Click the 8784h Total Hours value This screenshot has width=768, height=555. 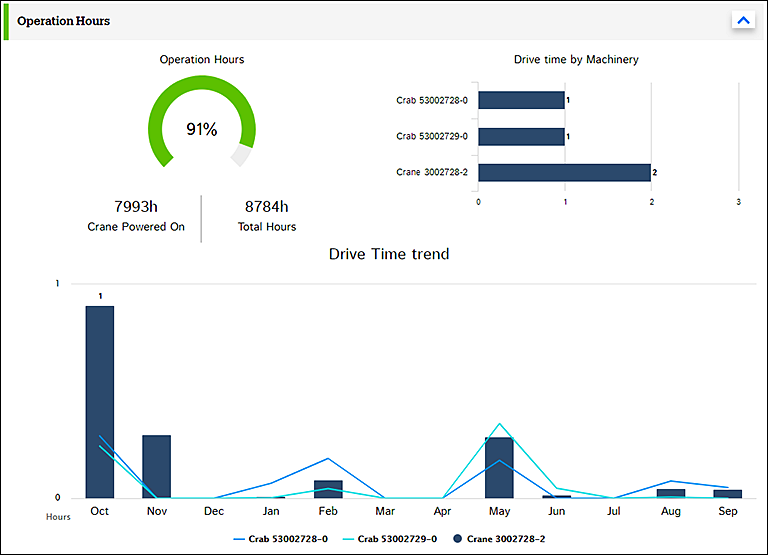[266, 207]
